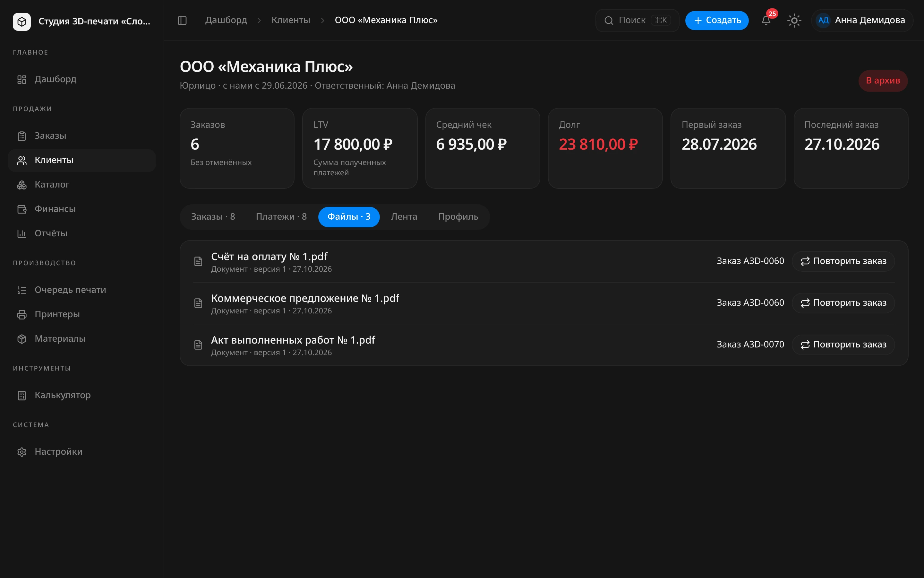Open Отчёты in the sidebar
The height and width of the screenshot is (578, 924).
point(82,233)
